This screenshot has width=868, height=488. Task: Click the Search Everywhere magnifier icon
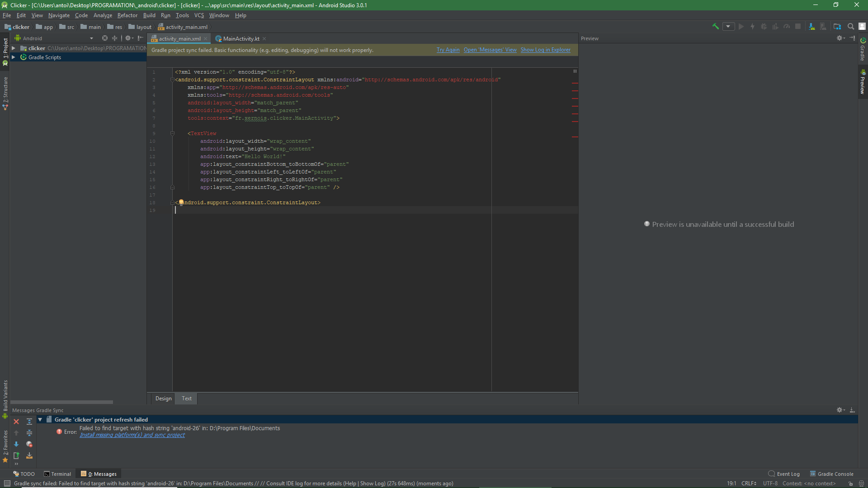pos(851,27)
